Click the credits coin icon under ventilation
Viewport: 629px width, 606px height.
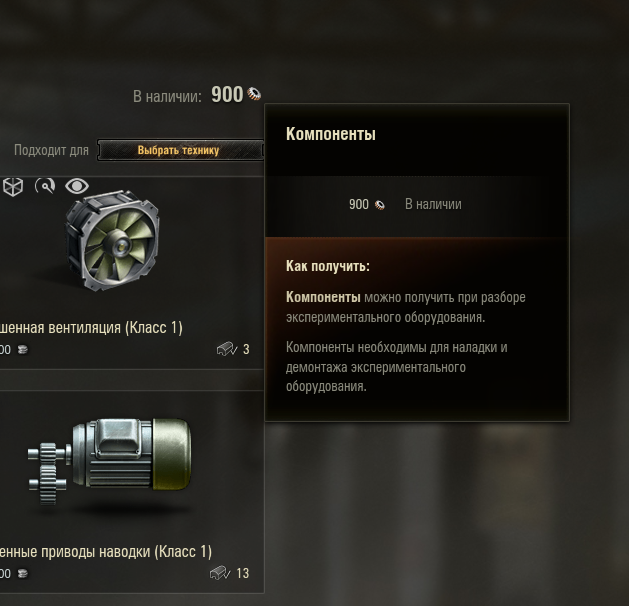click(23, 350)
